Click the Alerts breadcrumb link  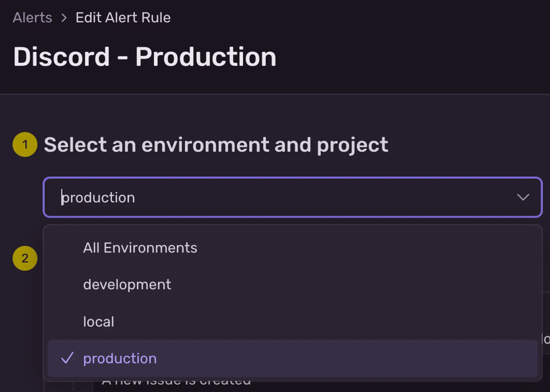[x=32, y=18]
